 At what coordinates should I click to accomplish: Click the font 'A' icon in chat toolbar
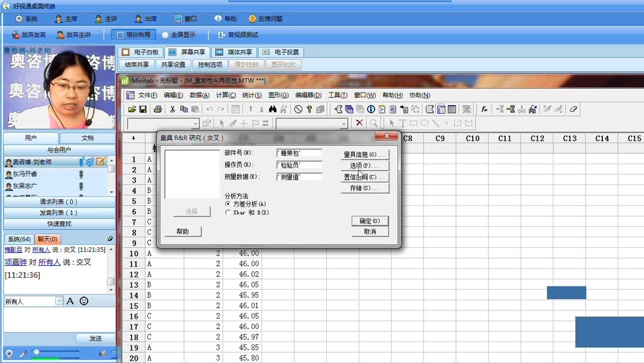click(x=70, y=301)
